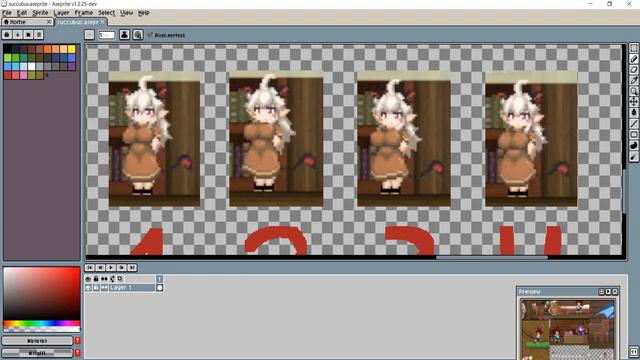Select the Paint Bucket tool
Viewport: 640px width, 360px height.
(x=634, y=113)
